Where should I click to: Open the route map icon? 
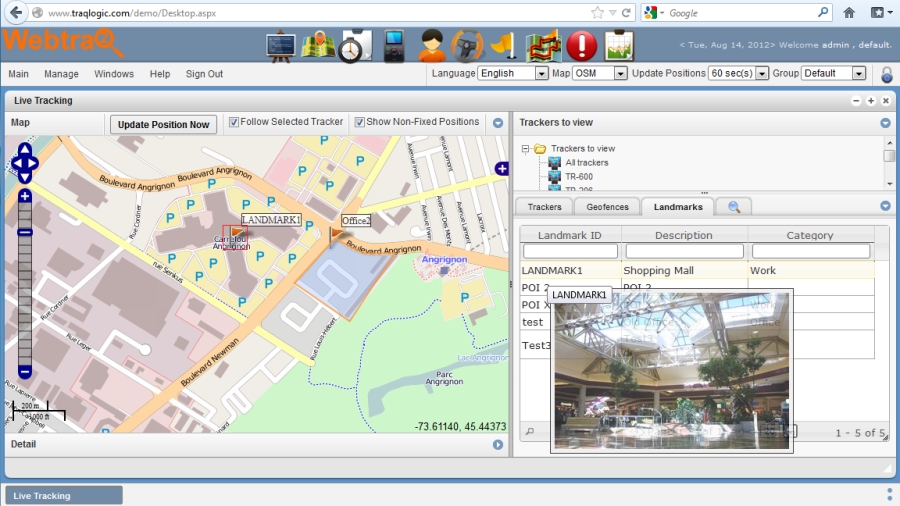pyautogui.click(x=543, y=46)
